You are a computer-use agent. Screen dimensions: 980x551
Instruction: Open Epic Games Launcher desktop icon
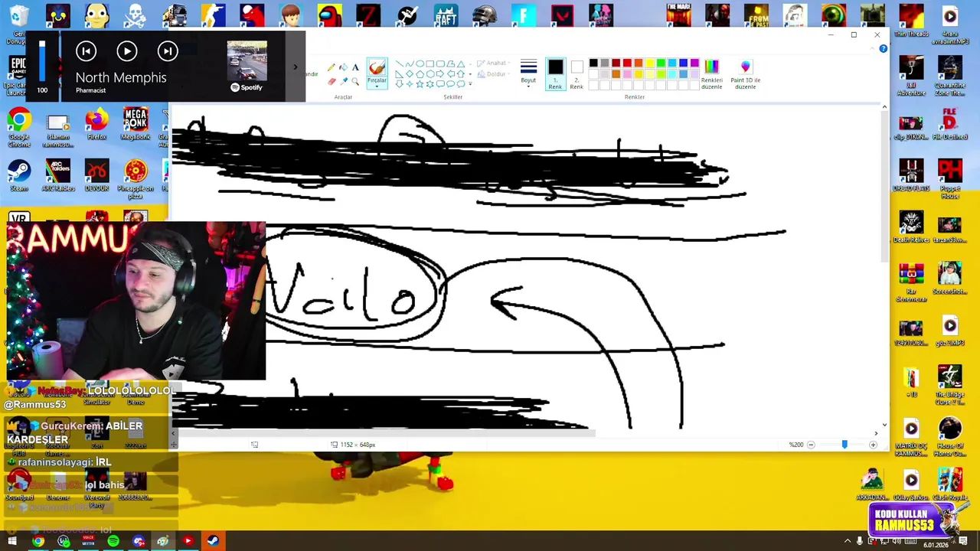(18, 76)
